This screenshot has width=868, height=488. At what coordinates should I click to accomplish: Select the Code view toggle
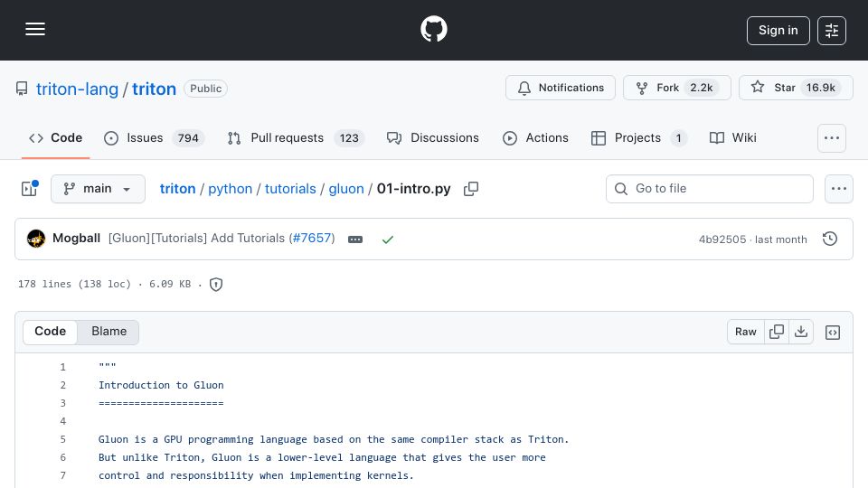pos(50,332)
